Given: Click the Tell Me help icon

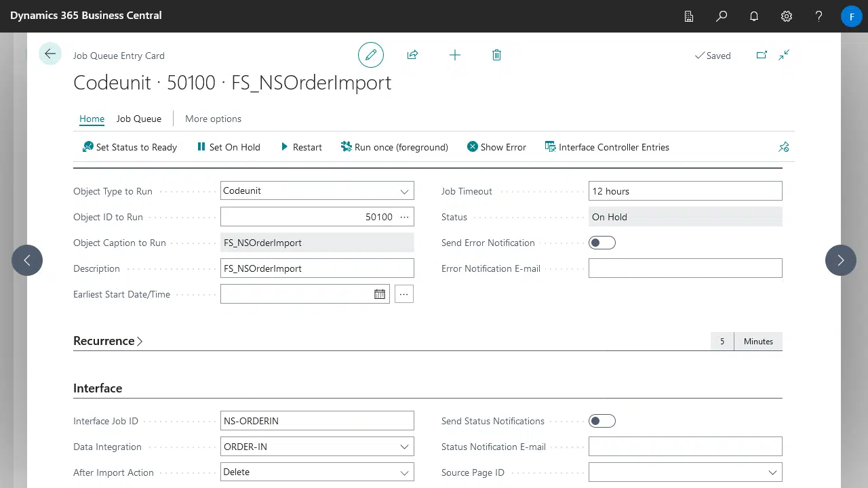Looking at the screenshot, I should coord(818,16).
